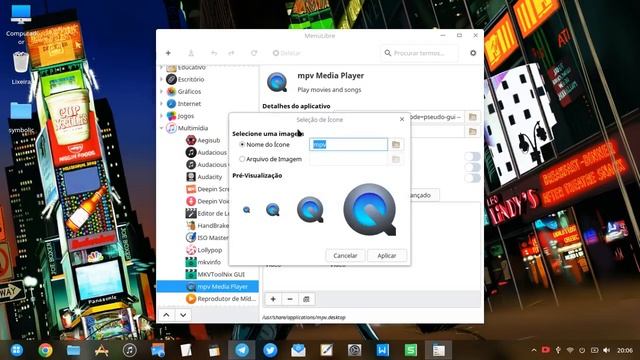Open the launcher menu in the taskbar
The width and height of the screenshot is (640, 360).
click(x=17, y=350)
